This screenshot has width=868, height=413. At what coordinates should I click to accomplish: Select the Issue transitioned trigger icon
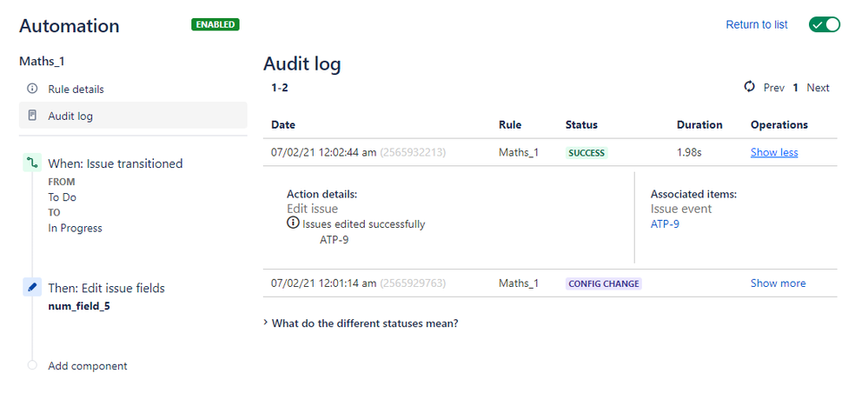[32, 163]
